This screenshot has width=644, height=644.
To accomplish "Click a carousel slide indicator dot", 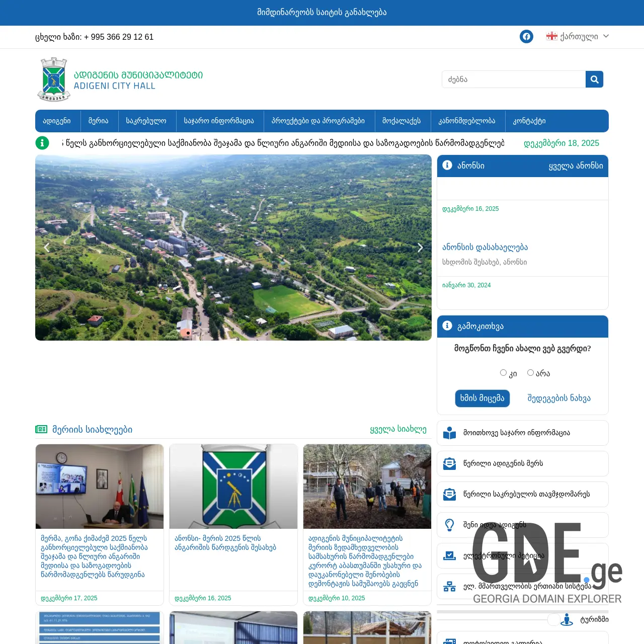I will point(187,332).
